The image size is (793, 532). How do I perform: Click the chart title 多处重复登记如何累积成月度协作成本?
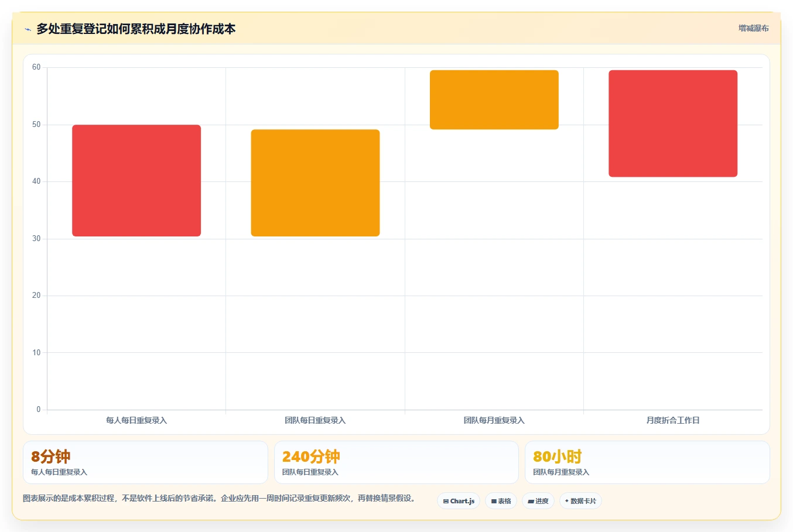136,29
